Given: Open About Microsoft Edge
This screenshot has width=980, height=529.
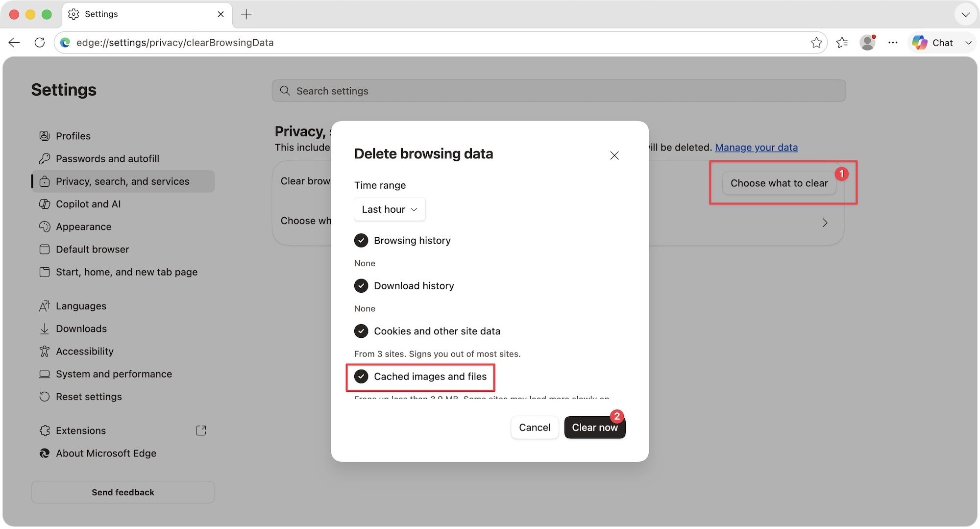Looking at the screenshot, I should 123,453.
